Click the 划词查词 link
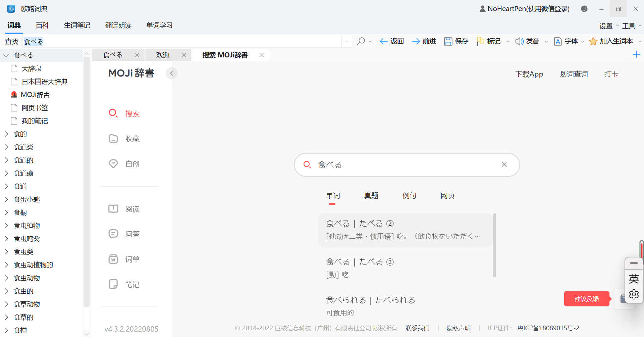The height and width of the screenshot is (337, 644). pyautogui.click(x=574, y=74)
